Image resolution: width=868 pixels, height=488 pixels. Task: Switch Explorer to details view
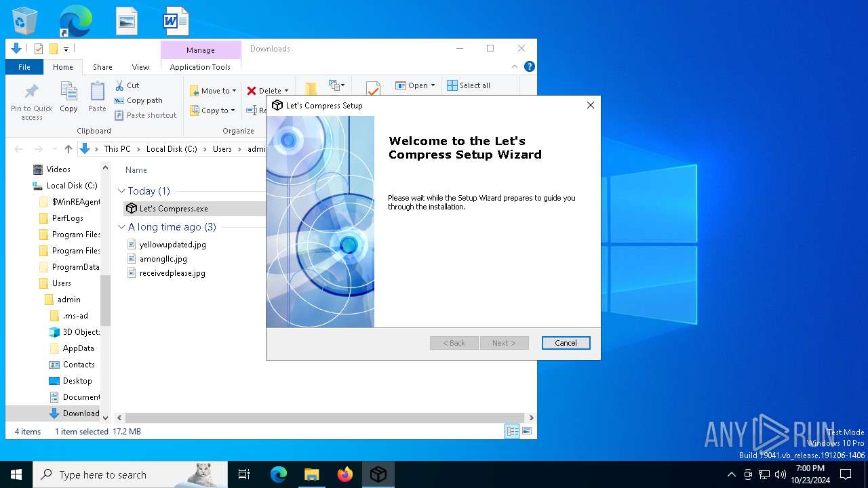(513, 431)
